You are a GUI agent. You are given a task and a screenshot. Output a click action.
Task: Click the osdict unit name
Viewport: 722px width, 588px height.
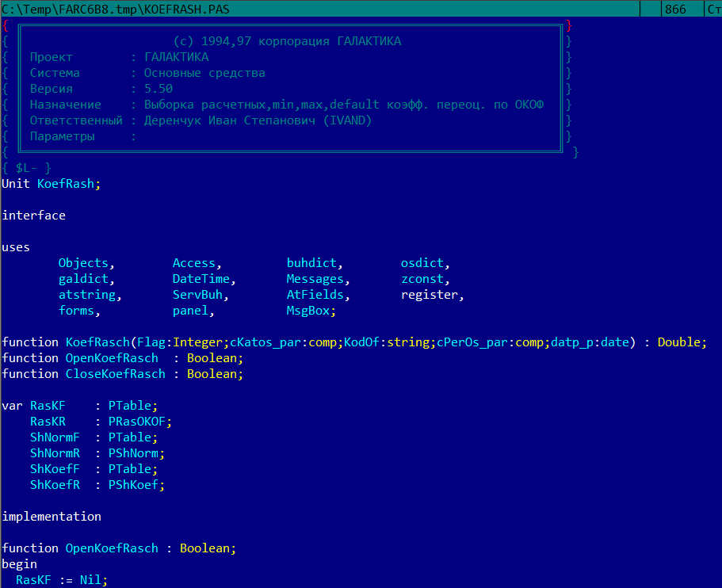(422, 263)
